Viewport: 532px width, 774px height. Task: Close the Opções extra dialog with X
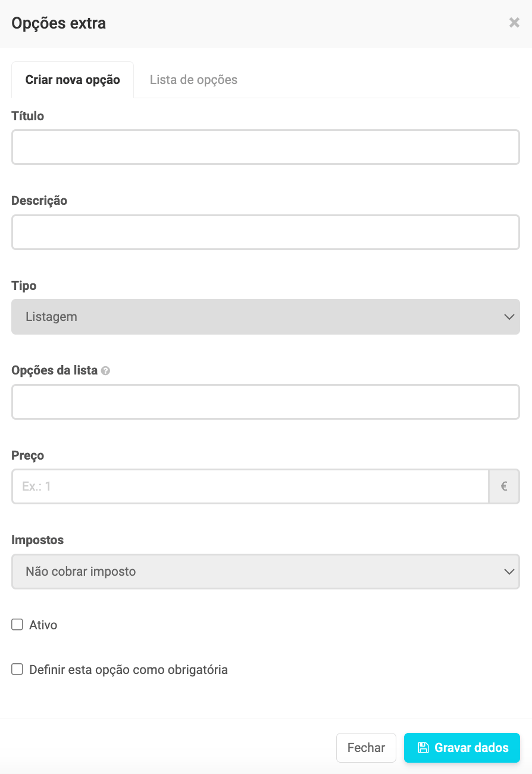tap(514, 23)
